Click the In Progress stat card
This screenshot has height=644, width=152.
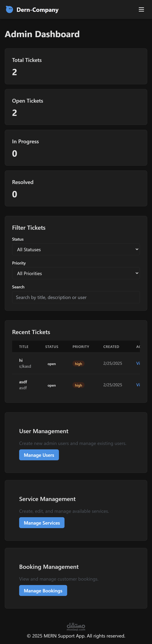(76, 148)
